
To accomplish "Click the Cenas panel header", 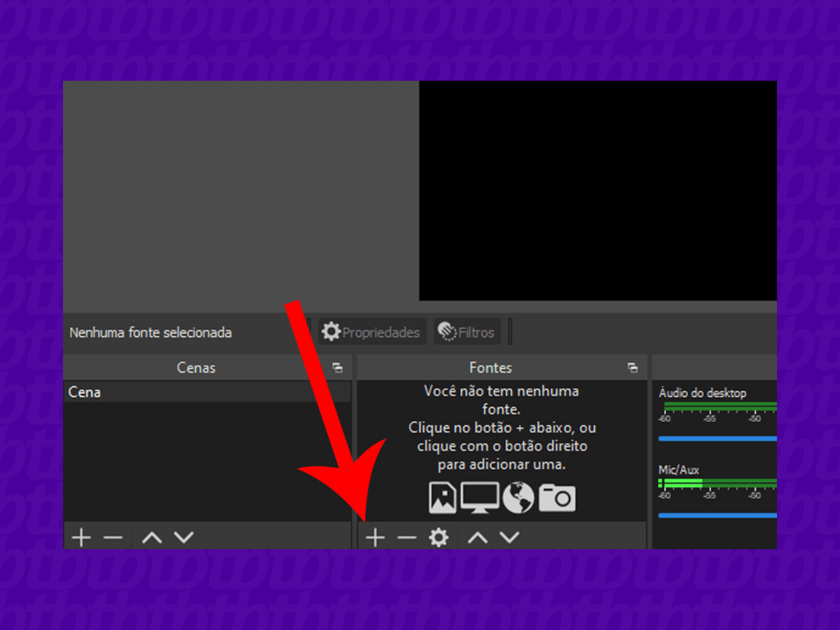I will click(x=196, y=367).
